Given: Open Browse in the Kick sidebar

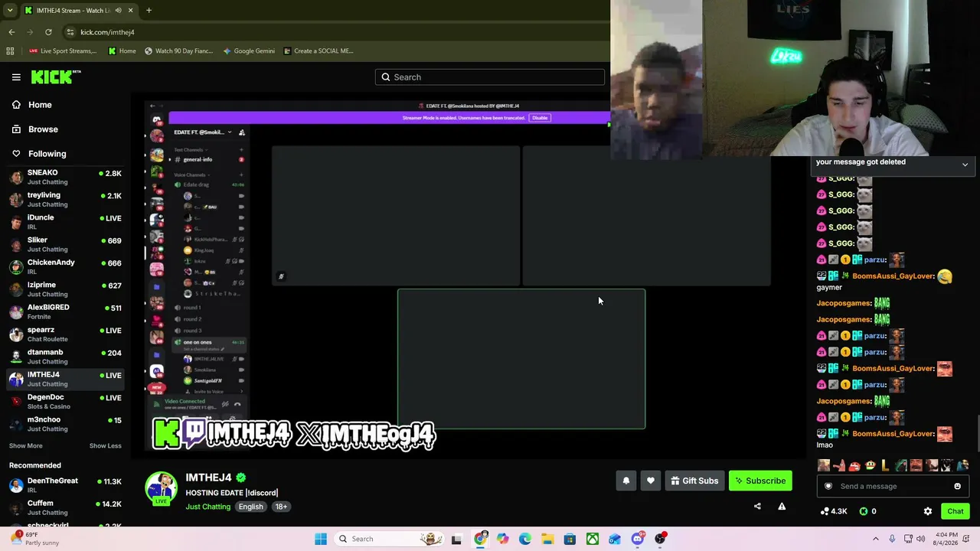Looking at the screenshot, I should pyautogui.click(x=65, y=129).
